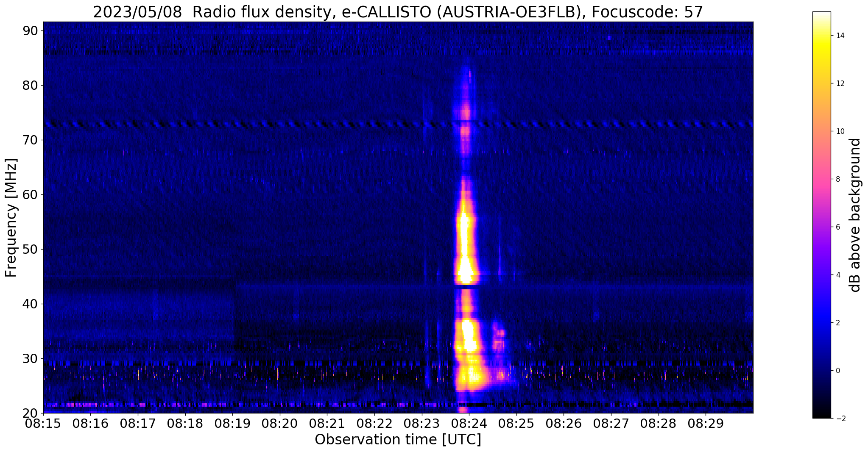
Task: Click the 80 MHz frequency tick label
Action: tap(30, 86)
